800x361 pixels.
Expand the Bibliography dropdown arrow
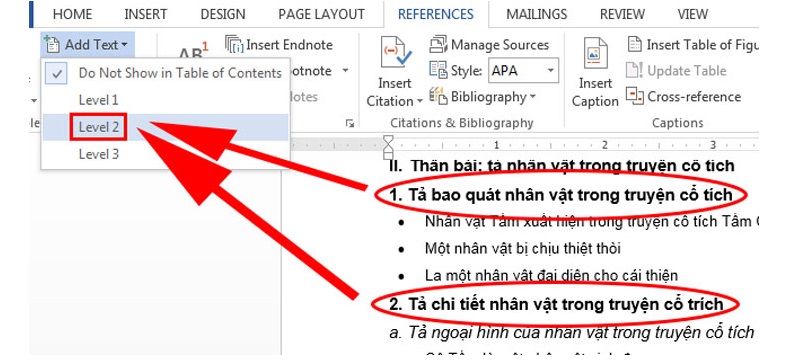click(532, 96)
